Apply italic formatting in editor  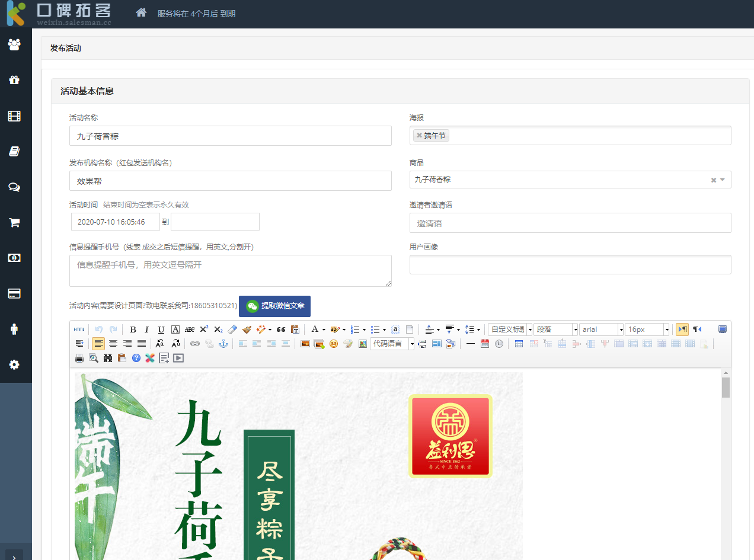pos(147,329)
